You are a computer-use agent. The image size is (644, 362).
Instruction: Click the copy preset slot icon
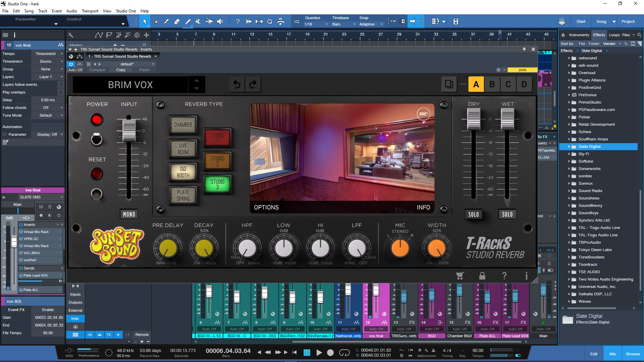(x=449, y=84)
